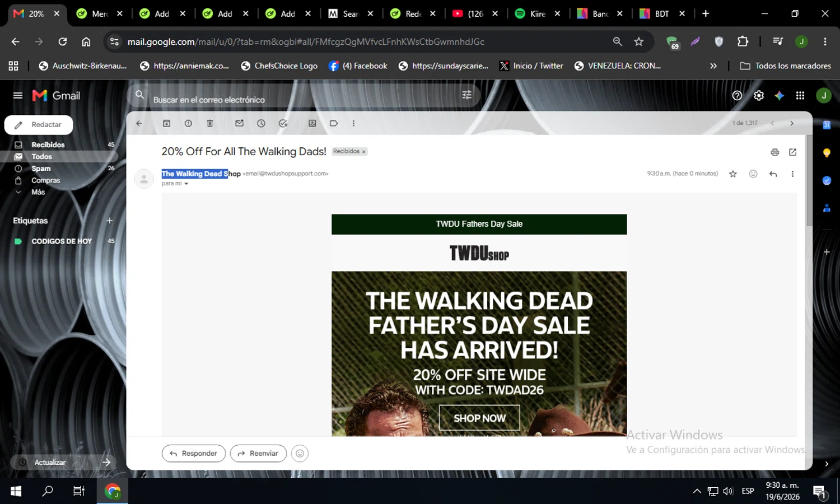Click the Responder button

(x=194, y=454)
